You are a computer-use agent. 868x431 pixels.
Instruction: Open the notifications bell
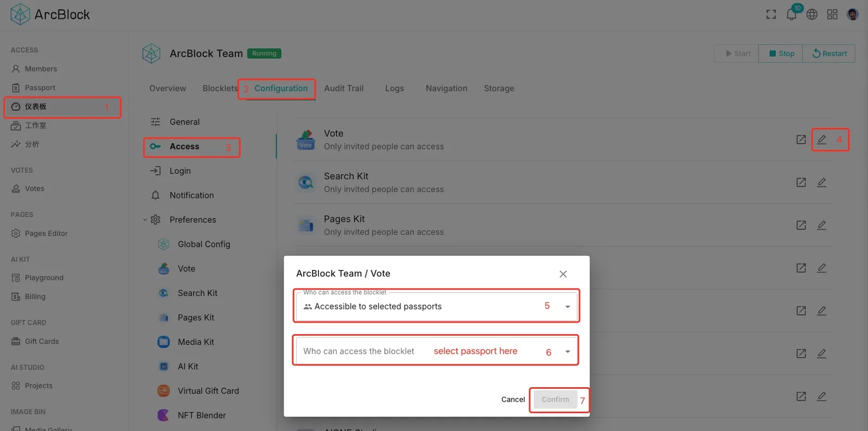point(792,15)
